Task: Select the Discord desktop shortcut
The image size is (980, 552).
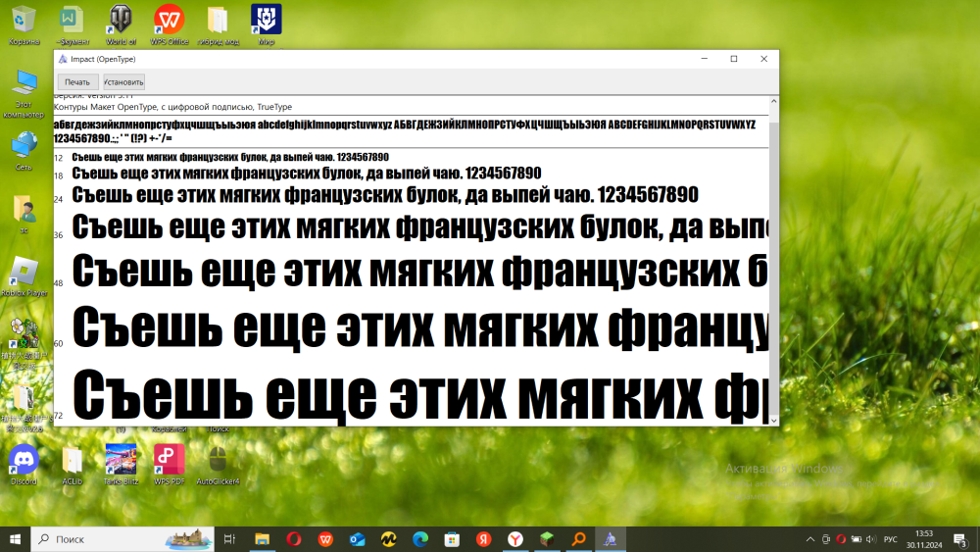Action: pos(24,465)
